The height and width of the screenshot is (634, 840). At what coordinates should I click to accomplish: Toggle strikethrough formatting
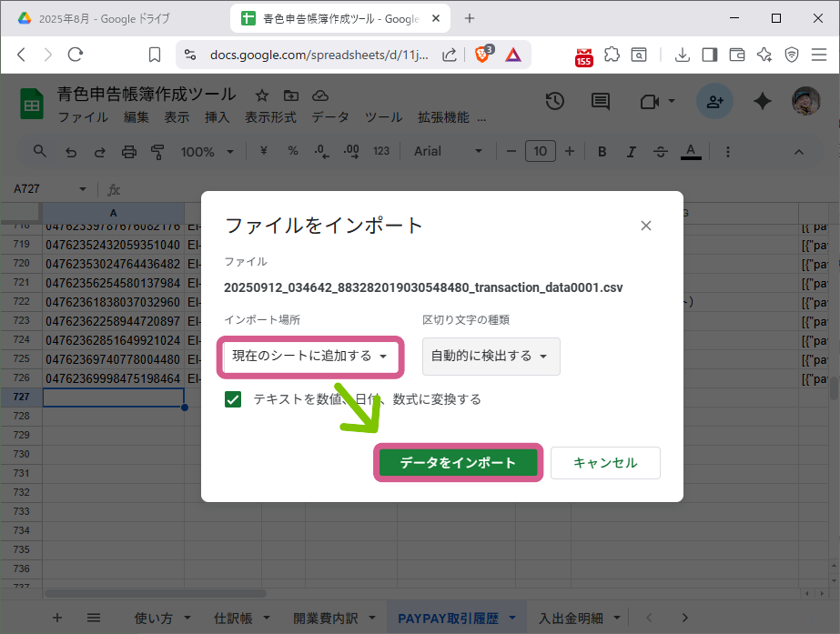tap(660, 151)
